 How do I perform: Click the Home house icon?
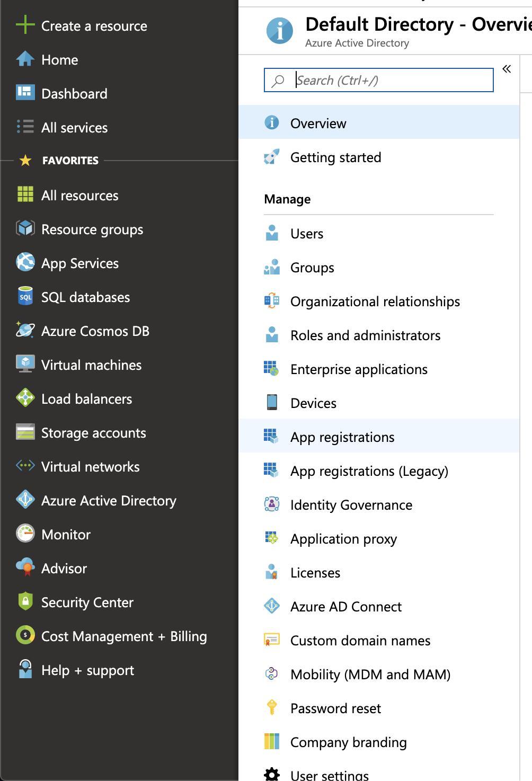pos(25,59)
